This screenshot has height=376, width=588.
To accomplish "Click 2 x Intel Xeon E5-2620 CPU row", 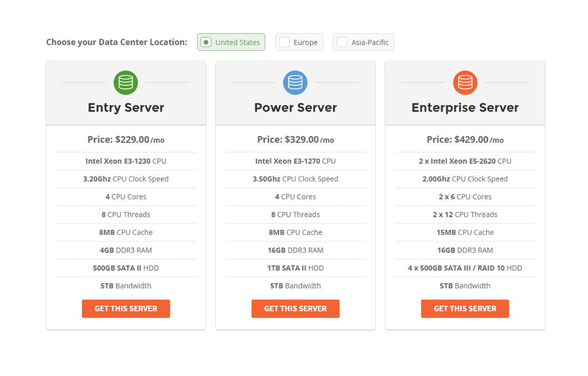I will [465, 161].
